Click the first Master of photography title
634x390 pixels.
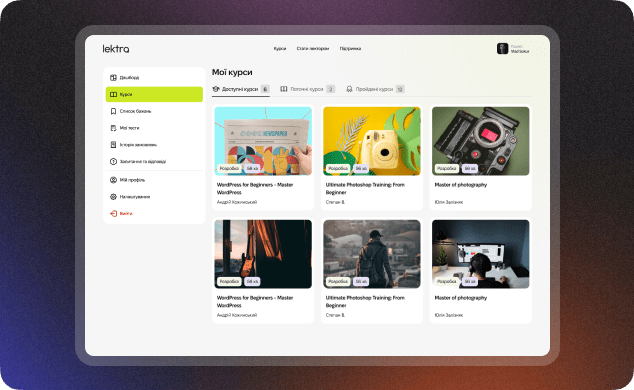point(461,185)
